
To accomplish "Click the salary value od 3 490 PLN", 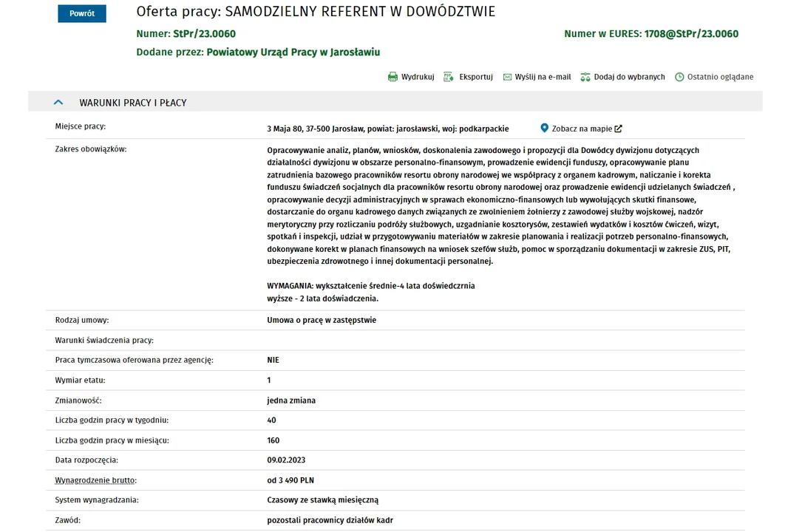I will (x=290, y=480).
